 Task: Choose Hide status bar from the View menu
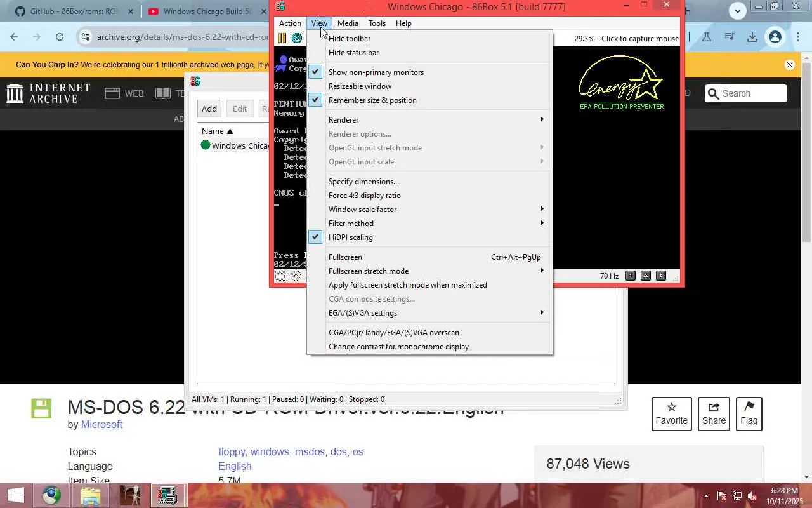point(430,53)
